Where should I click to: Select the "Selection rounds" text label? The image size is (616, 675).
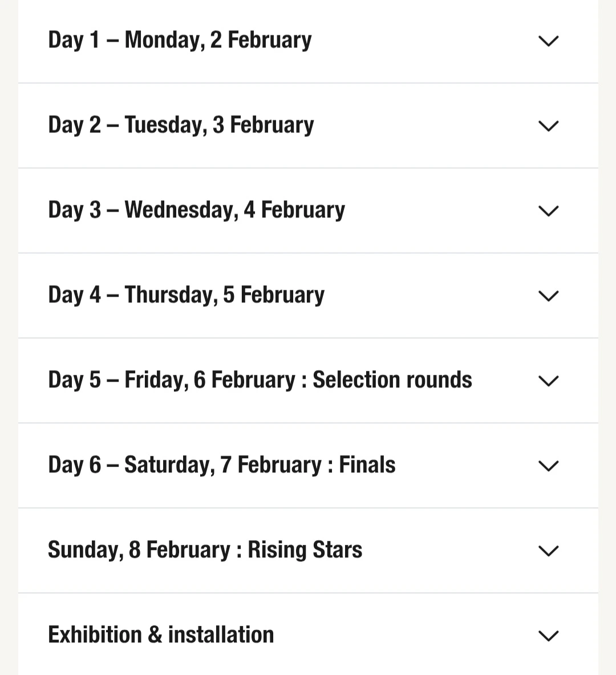click(x=392, y=380)
